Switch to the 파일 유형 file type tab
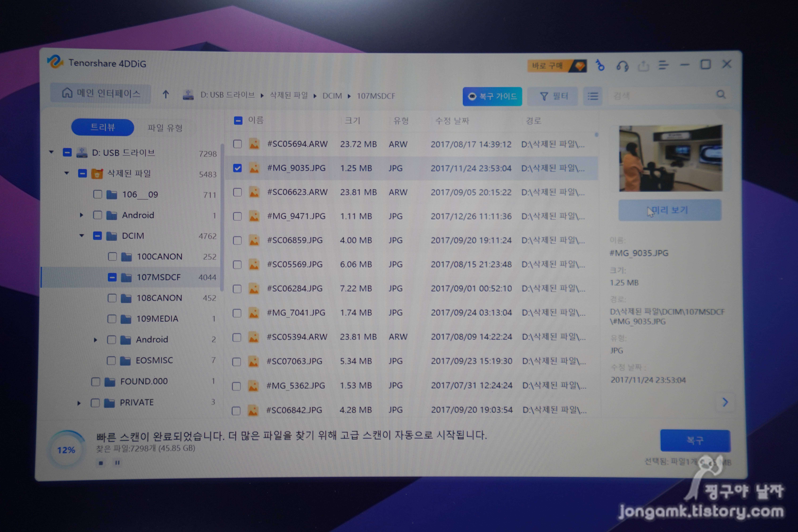 (x=165, y=128)
